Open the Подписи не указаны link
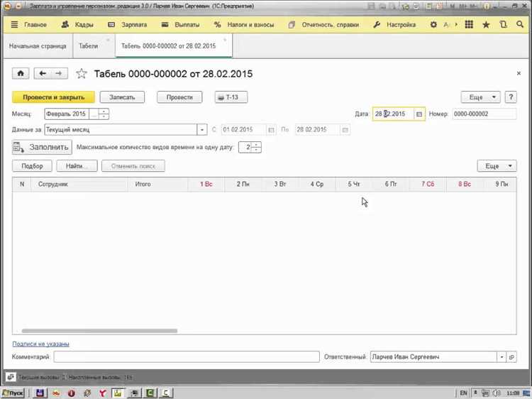Viewport: 532px width, 399px height. click(x=40, y=344)
